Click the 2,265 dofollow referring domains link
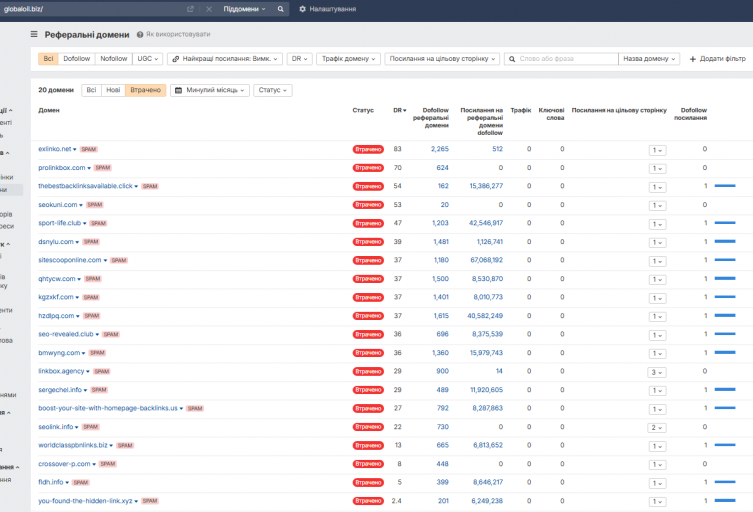The width and height of the screenshot is (753, 512). (439, 149)
